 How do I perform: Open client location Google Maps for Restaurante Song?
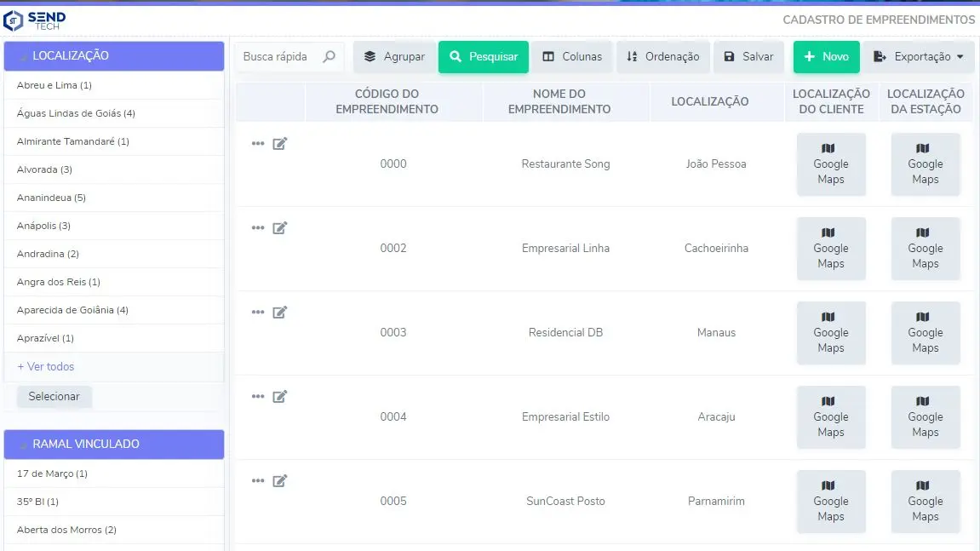(x=830, y=164)
